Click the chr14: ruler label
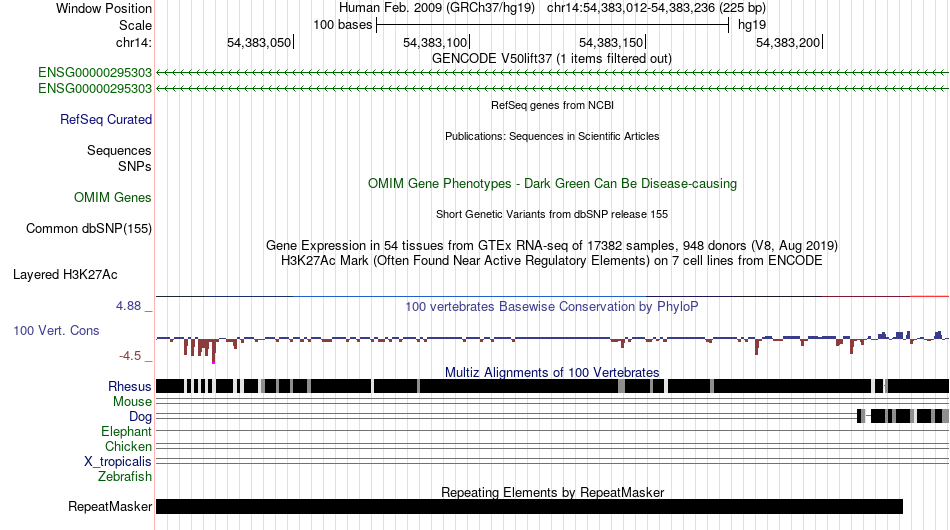 tap(134, 42)
